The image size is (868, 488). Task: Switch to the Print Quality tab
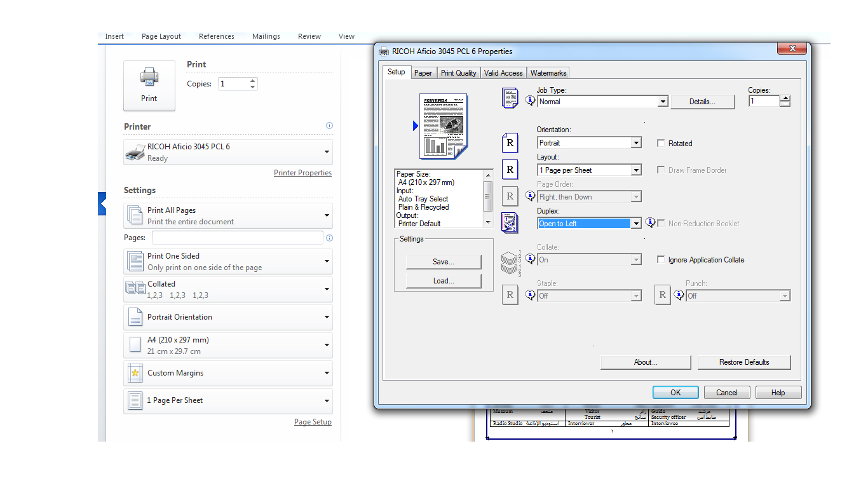tap(459, 73)
